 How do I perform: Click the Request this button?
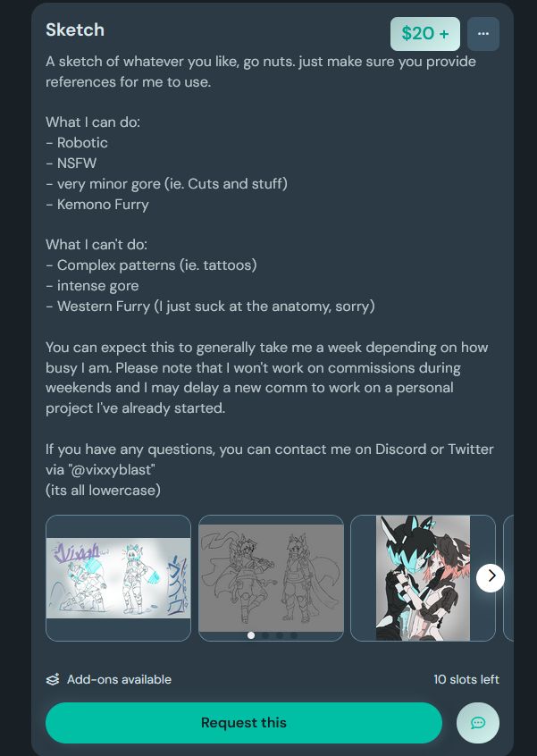click(243, 722)
